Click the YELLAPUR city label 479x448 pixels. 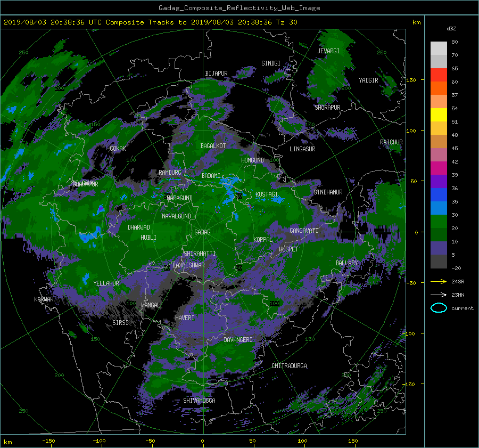pos(106,283)
